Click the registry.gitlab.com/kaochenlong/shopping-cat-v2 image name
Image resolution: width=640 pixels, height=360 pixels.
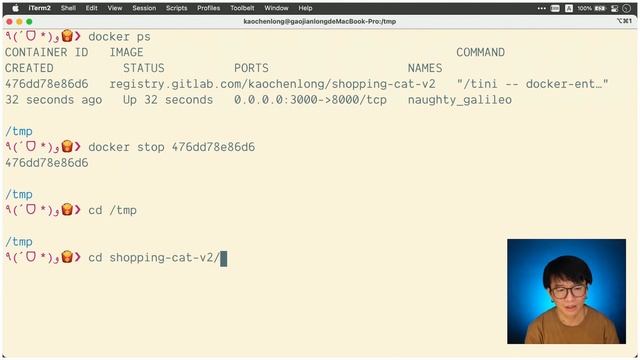(272, 84)
